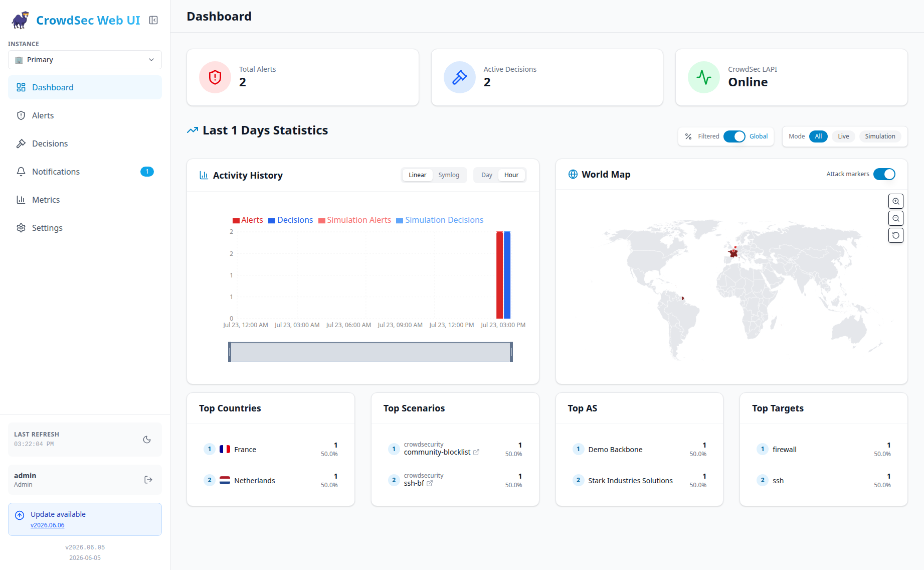Click the Activity History bar chart icon
924x570 pixels.
tap(204, 175)
